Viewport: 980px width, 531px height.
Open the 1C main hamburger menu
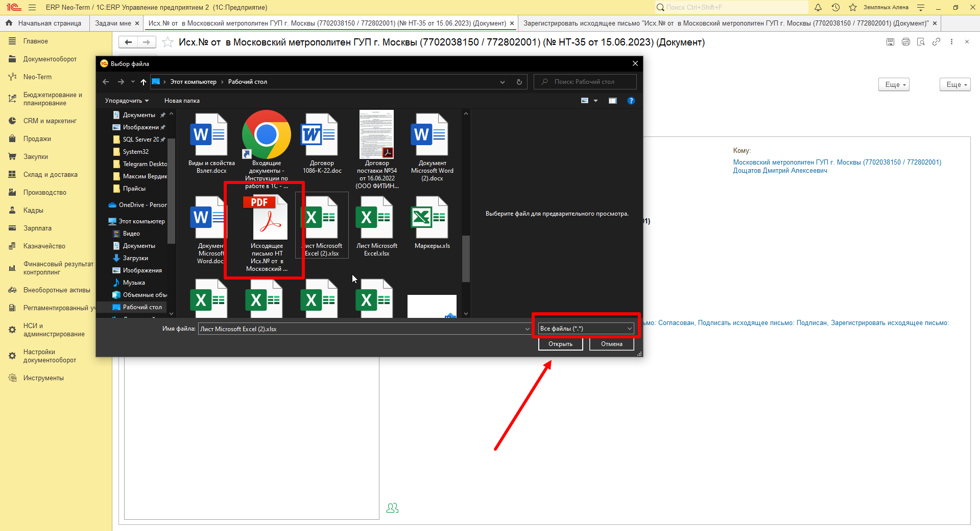coord(32,7)
